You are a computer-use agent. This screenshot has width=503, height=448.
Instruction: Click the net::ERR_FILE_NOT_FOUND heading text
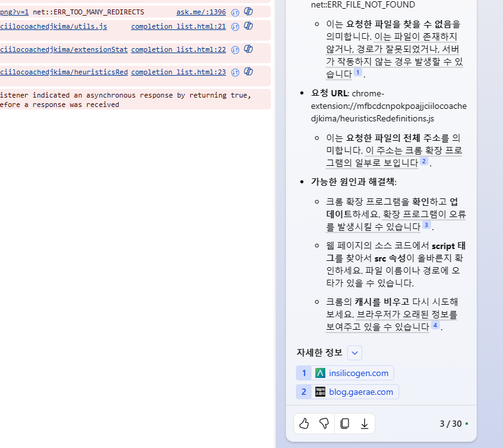(363, 4)
